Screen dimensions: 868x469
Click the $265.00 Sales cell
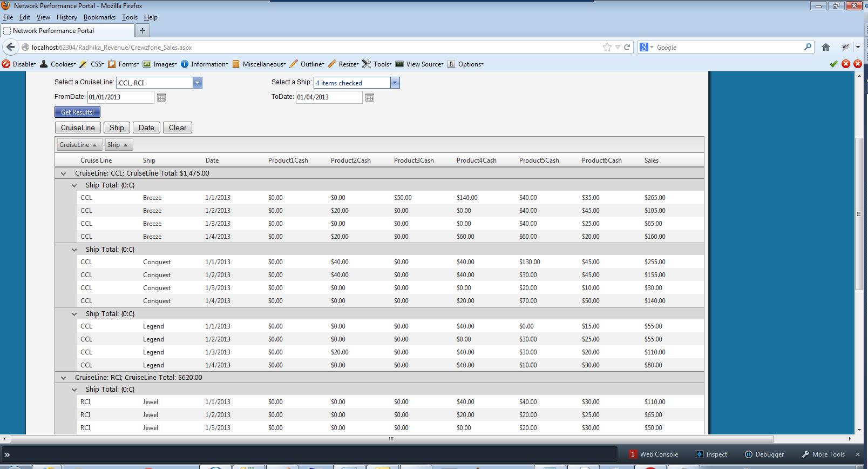(x=655, y=198)
